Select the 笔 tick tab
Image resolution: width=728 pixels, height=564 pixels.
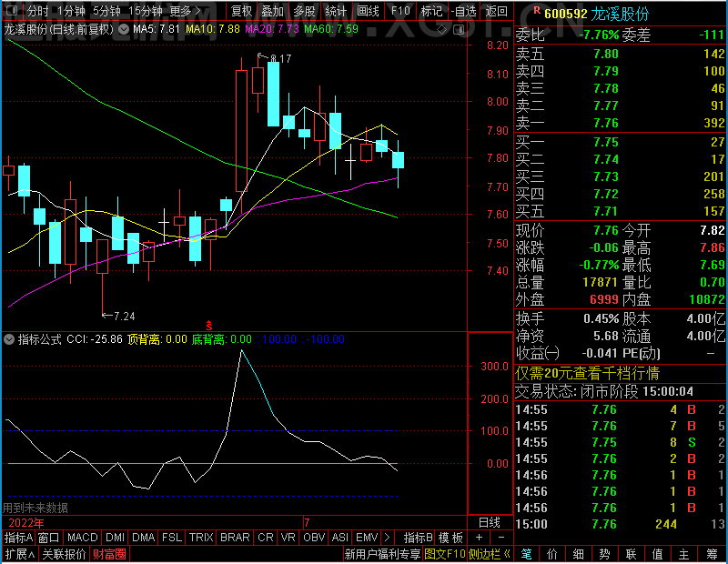pyautogui.click(x=526, y=554)
